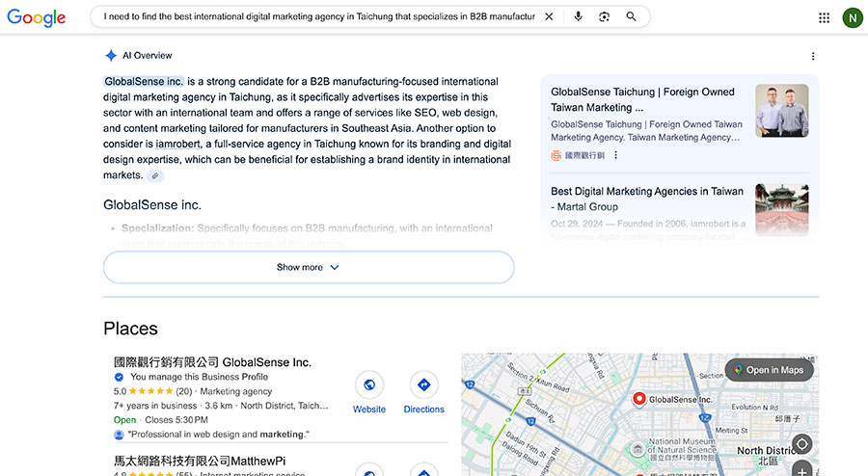Click the GlobalSense team photo thumbnail
The height and width of the screenshot is (476, 868).
(x=781, y=111)
